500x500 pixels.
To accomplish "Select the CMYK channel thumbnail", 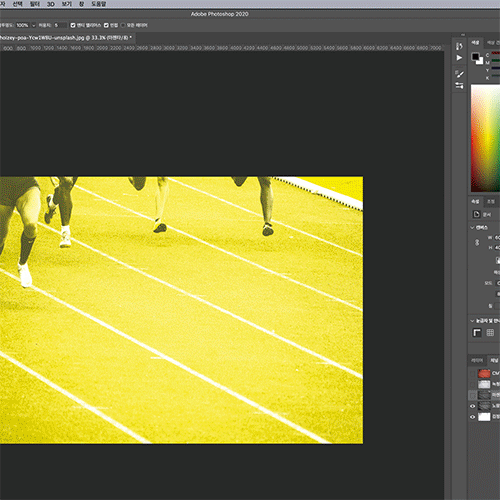I will (484, 373).
